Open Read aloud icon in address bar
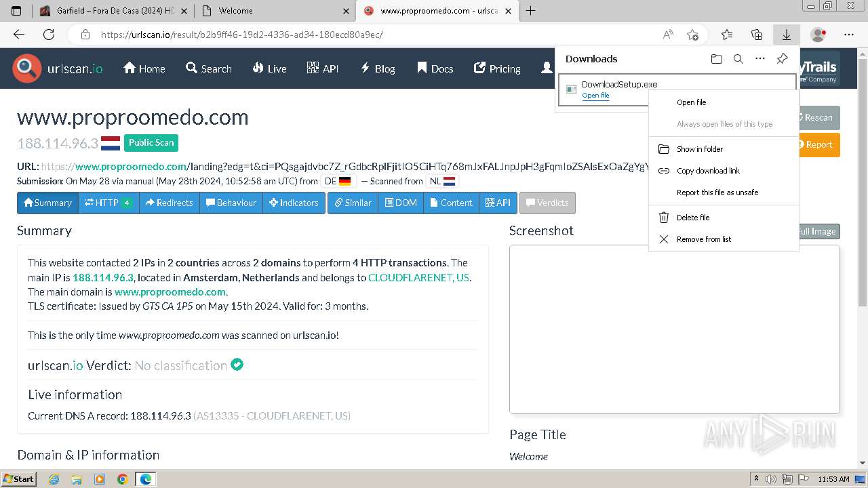 tap(668, 35)
